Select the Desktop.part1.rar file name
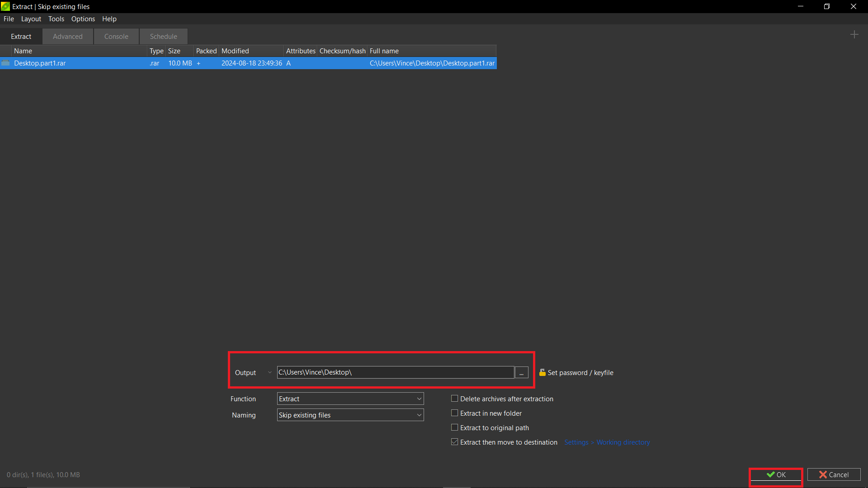 (x=40, y=63)
